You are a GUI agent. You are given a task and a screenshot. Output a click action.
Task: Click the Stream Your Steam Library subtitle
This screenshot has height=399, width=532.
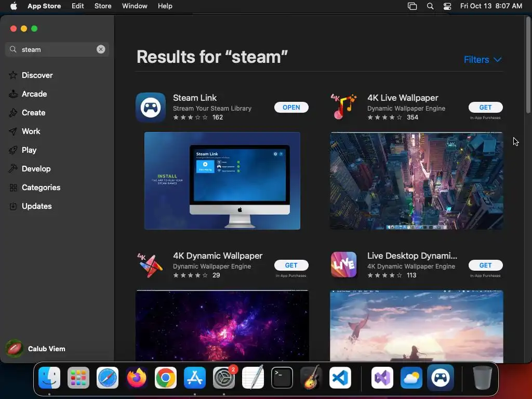click(x=212, y=108)
